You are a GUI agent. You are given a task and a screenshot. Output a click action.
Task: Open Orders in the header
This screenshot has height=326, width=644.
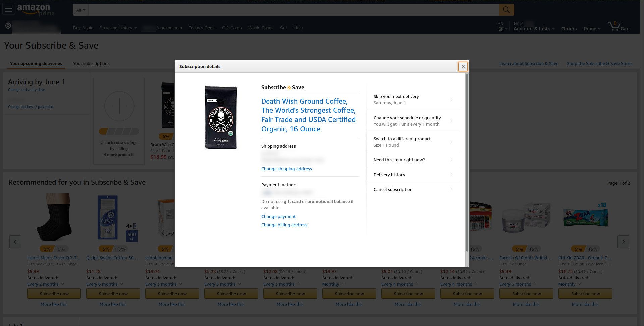(569, 29)
